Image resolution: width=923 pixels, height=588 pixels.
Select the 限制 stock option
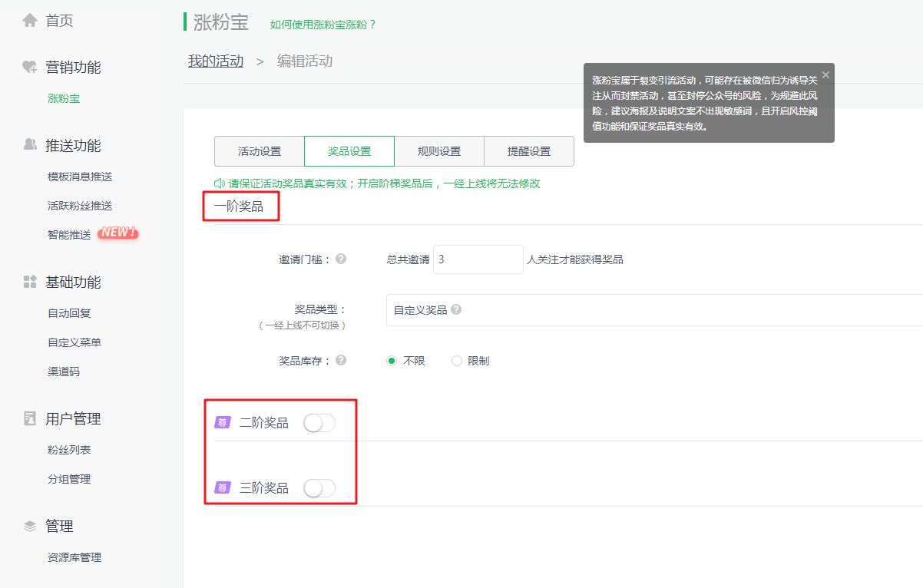point(457,360)
